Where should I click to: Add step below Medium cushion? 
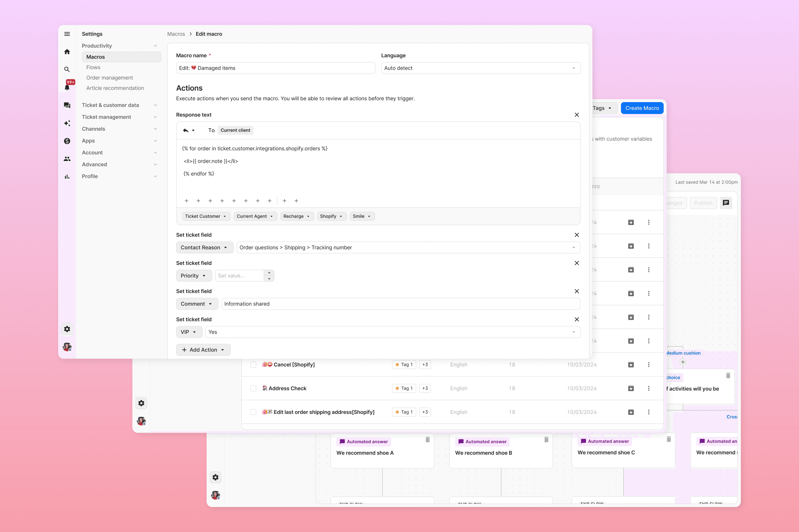[683, 362]
